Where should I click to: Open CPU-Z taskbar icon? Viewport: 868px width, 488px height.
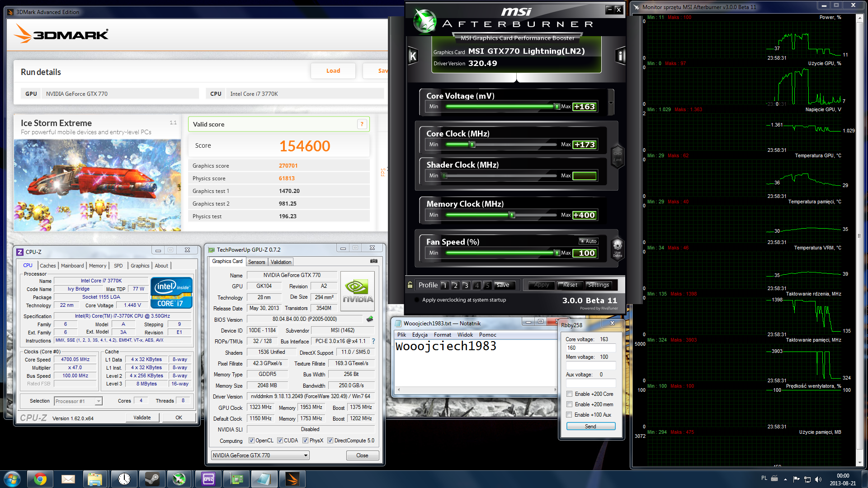click(208, 479)
